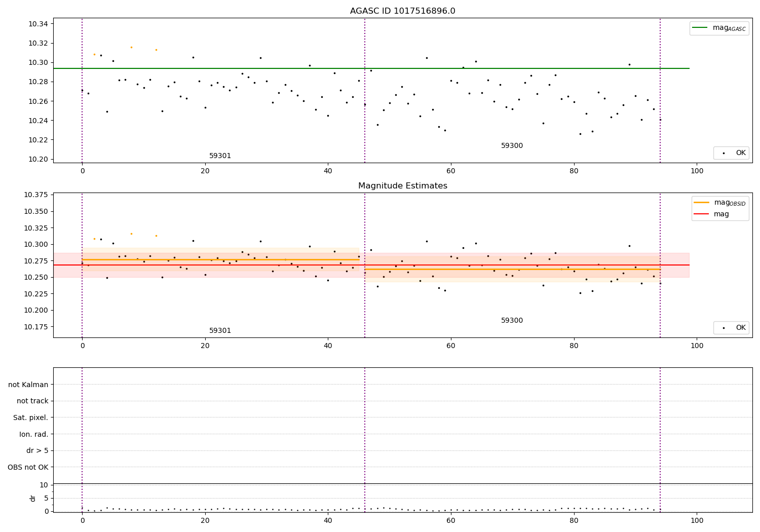This screenshot has width=760, height=532.
Task: Click the 59300 label in the top plot
Action: [512, 146]
